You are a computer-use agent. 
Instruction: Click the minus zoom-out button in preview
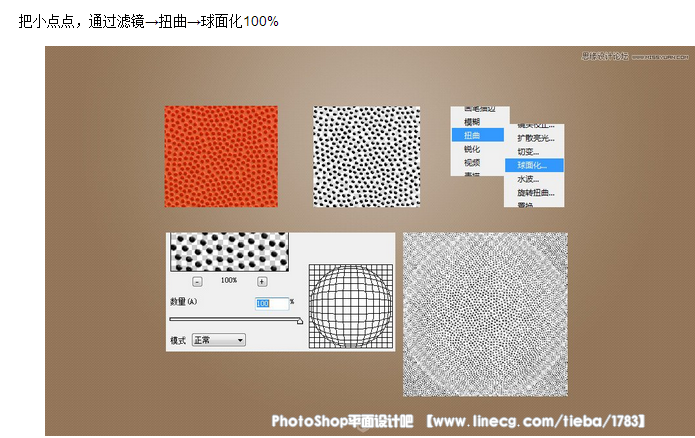point(197,282)
